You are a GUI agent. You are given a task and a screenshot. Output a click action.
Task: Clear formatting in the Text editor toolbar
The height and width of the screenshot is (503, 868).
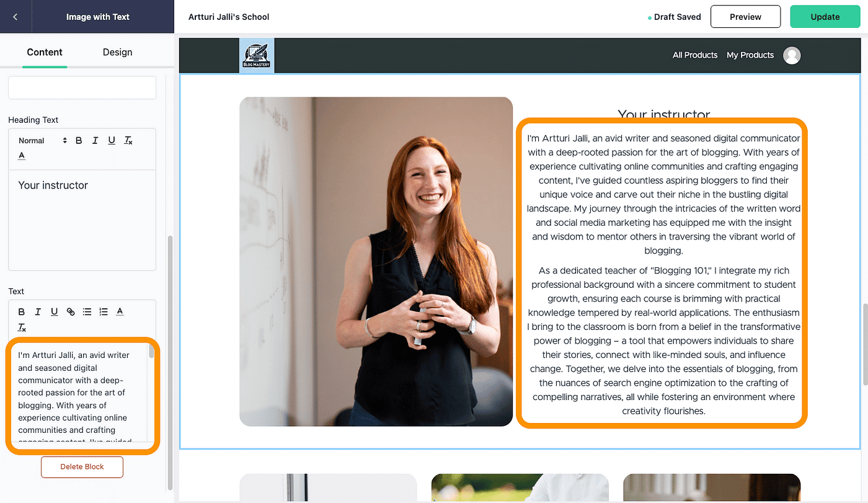tap(22, 327)
